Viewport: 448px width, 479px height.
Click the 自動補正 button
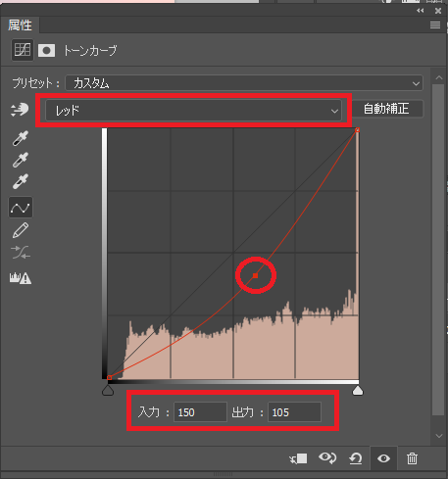click(386, 109)
